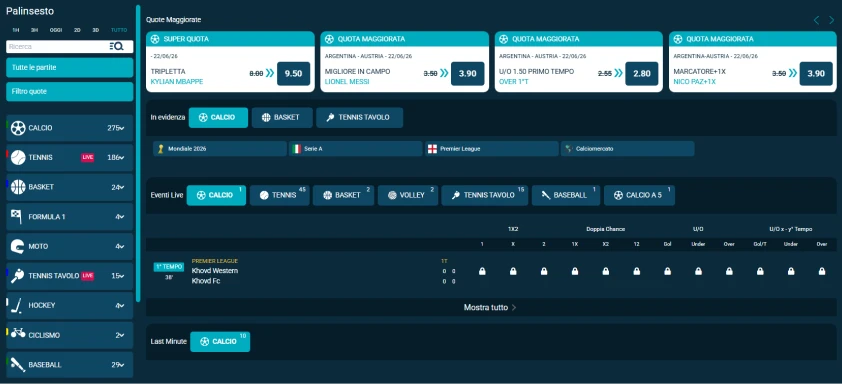The image size is (842, 384).
Task: Show next boosted odds with right arrow
Action: [x=832, y=20]
